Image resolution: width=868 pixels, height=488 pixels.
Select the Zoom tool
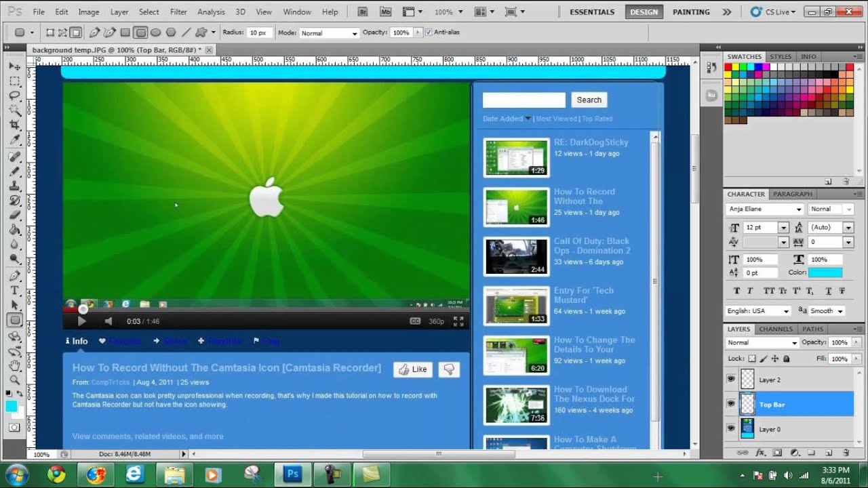point(14,380)
